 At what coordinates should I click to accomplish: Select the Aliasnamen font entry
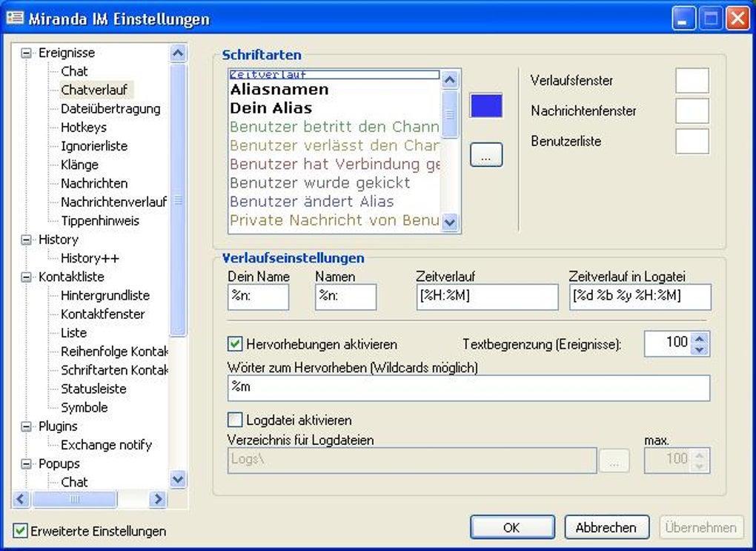pos(334,89)
